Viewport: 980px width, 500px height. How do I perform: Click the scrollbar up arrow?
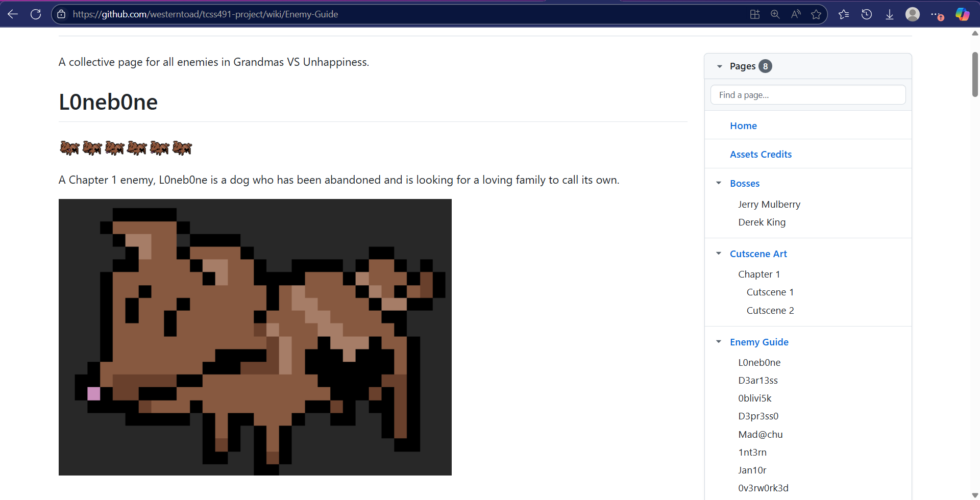(x=975, y=33)
